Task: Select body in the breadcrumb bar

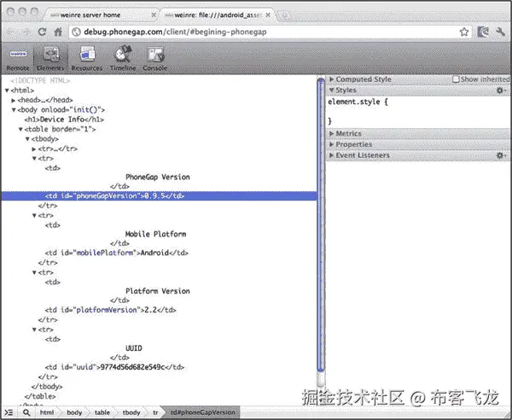Action: click(x=74, y=412)
